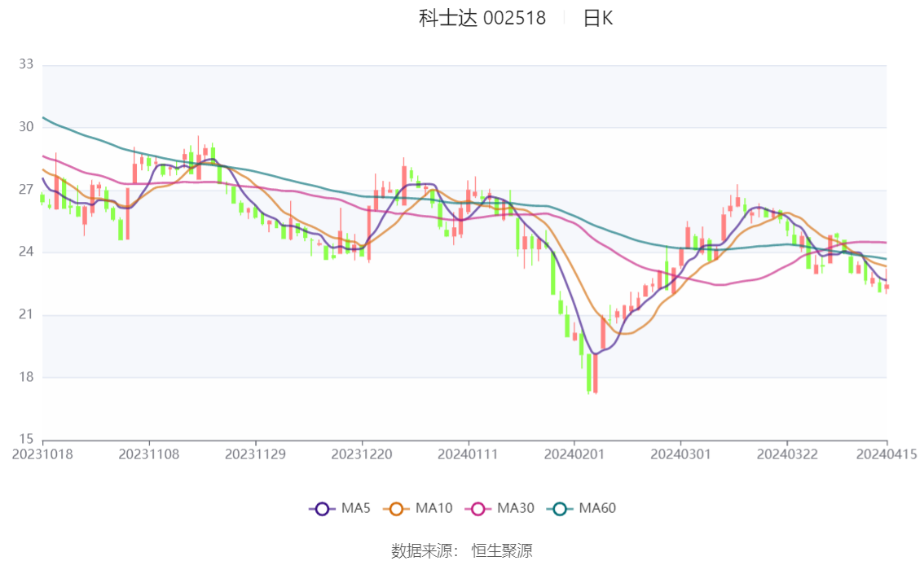Click the 24 price axis label
Viewport: 924px width, 561px height.
26,252
